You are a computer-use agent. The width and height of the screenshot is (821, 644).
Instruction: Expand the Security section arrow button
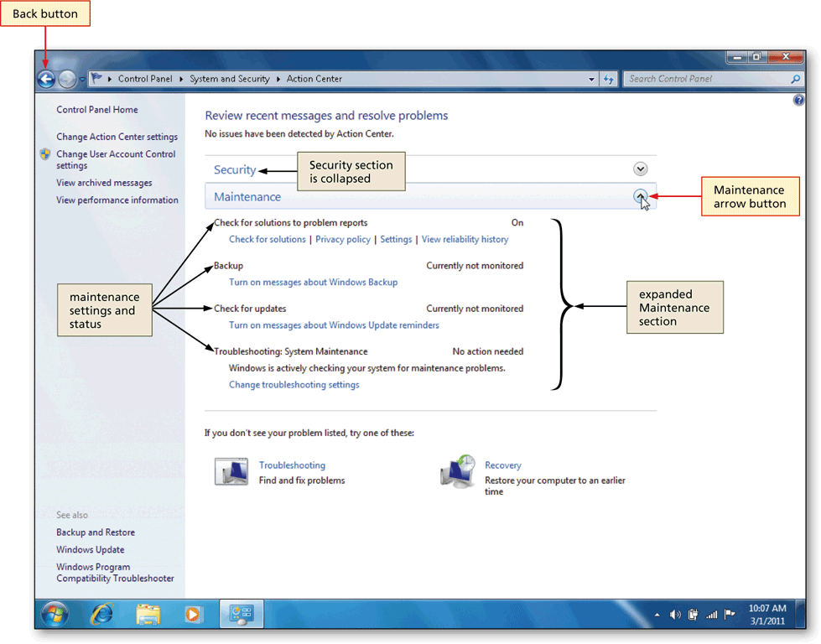click(x=640, y=169)
